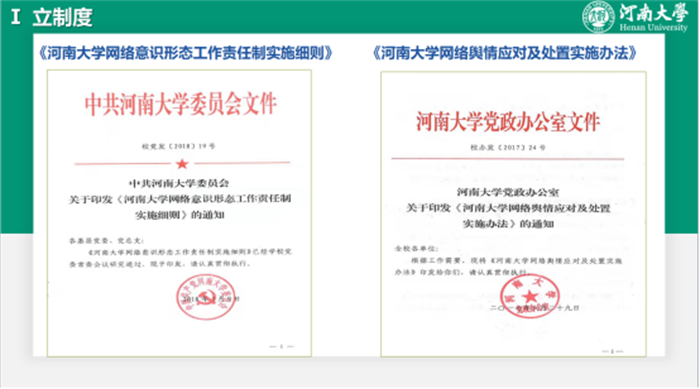Click the red party seal on left document

205,297
